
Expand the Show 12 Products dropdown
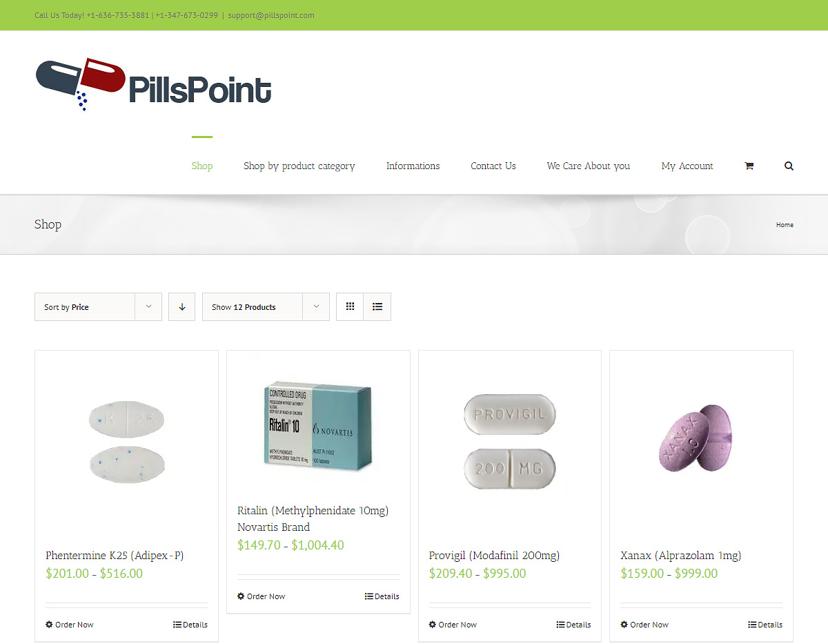click(x=266, y=306)
